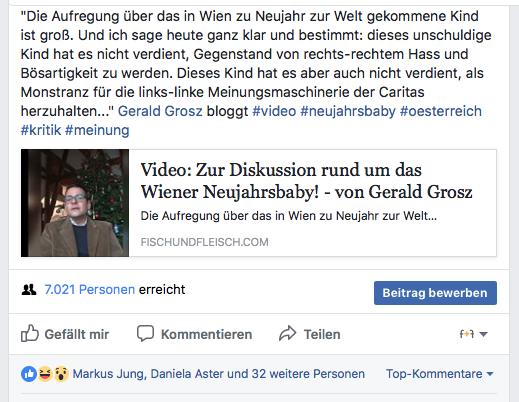Select the #video hashtag

coord(274,111)
